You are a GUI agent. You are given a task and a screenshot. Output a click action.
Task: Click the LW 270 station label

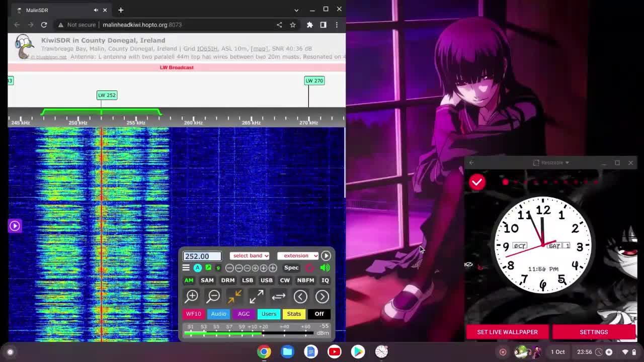pyautogui.click(x=314, y=80)
